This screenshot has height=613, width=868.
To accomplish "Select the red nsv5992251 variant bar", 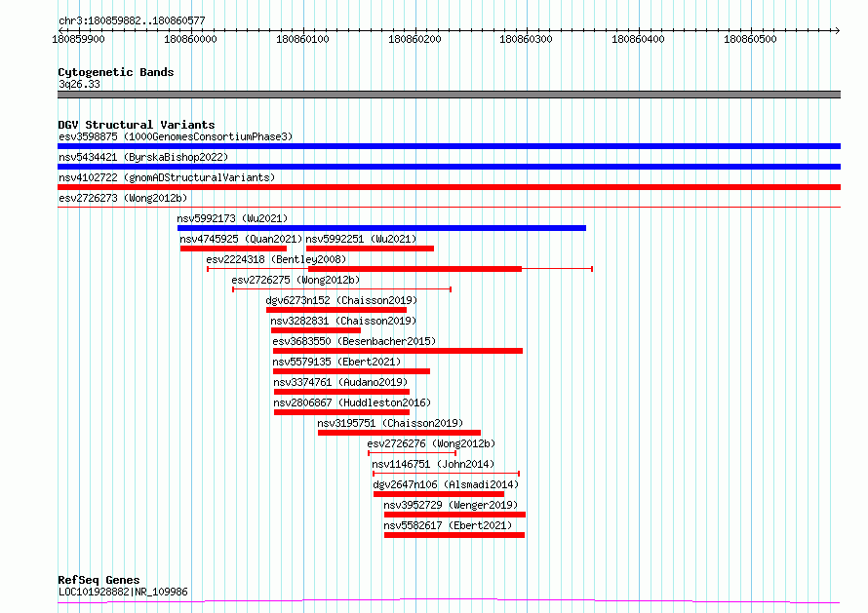I will click(370, 249).
